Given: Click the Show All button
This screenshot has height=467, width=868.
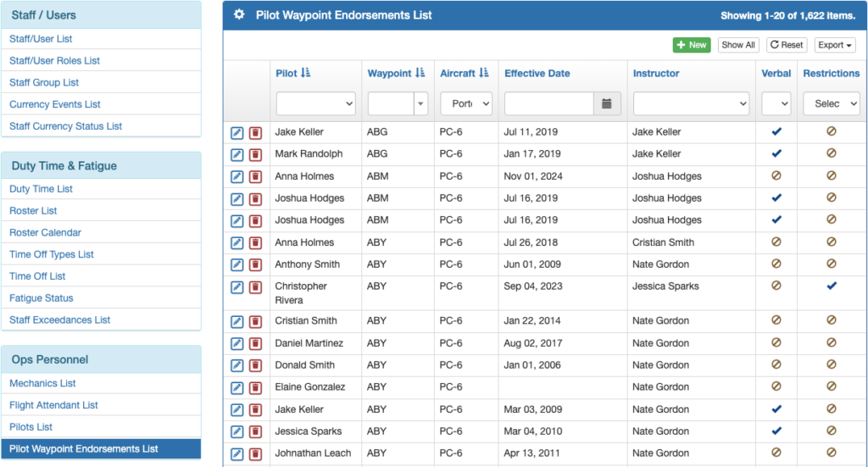Looking at the screenshot, I should (737, 45).
